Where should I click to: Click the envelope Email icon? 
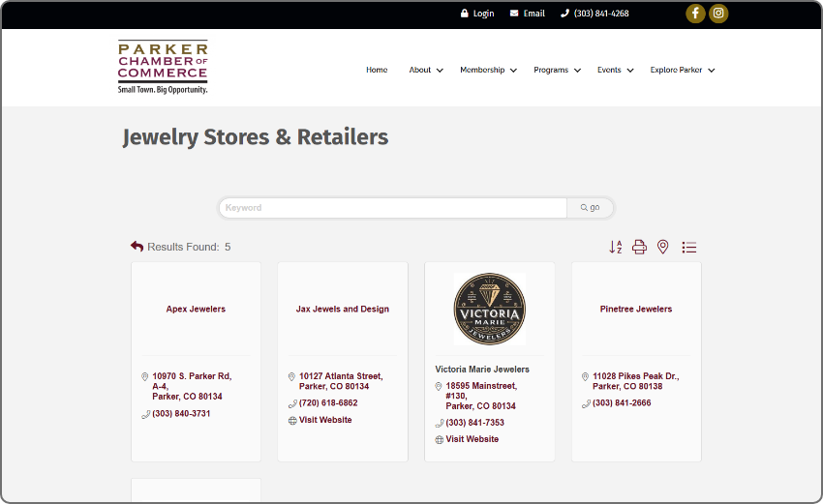(514, 14)
